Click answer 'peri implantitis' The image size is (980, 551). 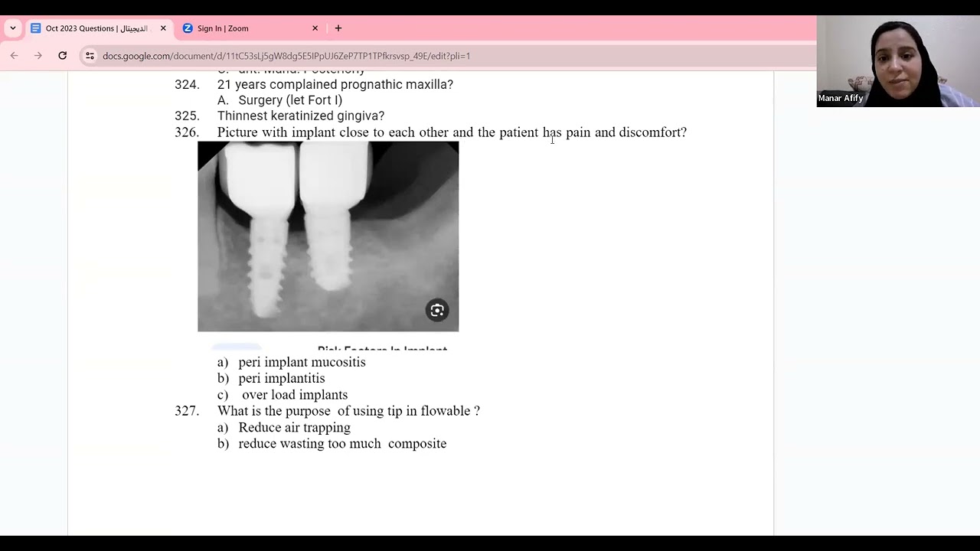(x=282, y=378)
